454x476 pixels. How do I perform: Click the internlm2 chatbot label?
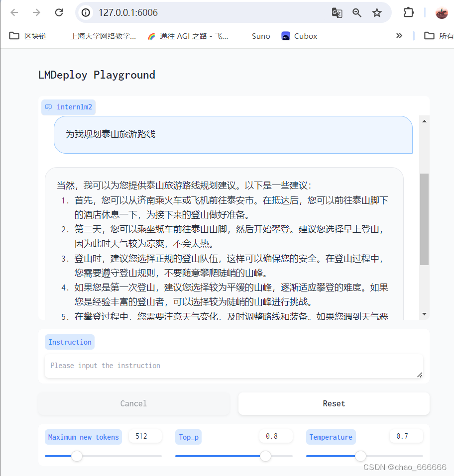(68, 107)
